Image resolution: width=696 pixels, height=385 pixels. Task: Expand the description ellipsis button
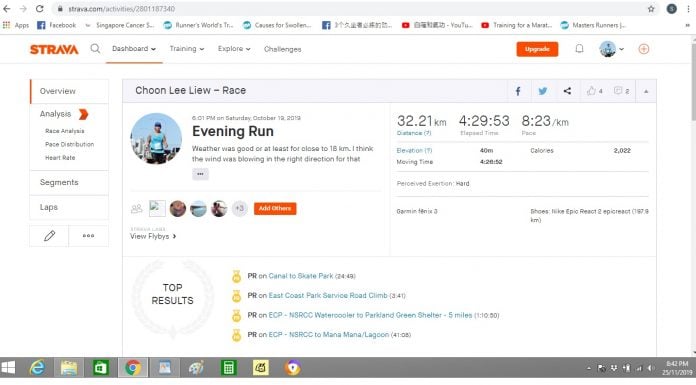click(200, 174)
